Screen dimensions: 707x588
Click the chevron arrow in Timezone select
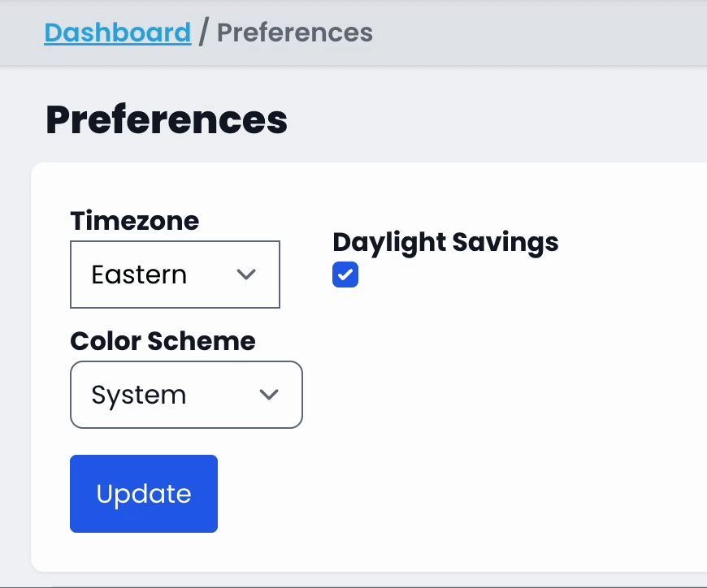click(x=246, y=275)
